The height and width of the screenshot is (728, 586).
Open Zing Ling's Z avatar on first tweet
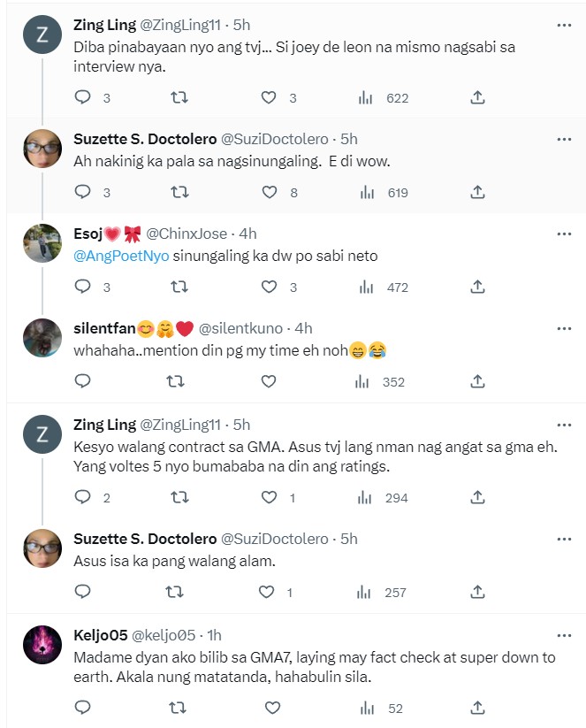[x=42, y=35]
